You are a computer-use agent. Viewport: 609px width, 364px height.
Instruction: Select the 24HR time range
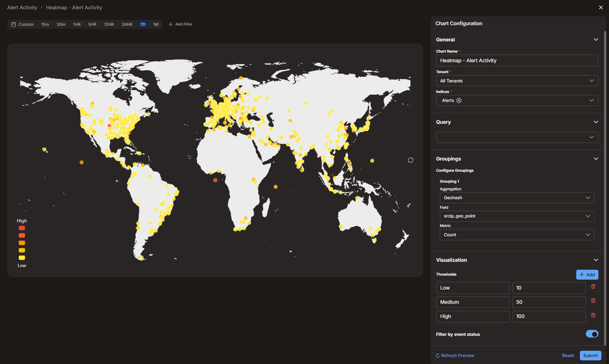click(x=127, y=24)
